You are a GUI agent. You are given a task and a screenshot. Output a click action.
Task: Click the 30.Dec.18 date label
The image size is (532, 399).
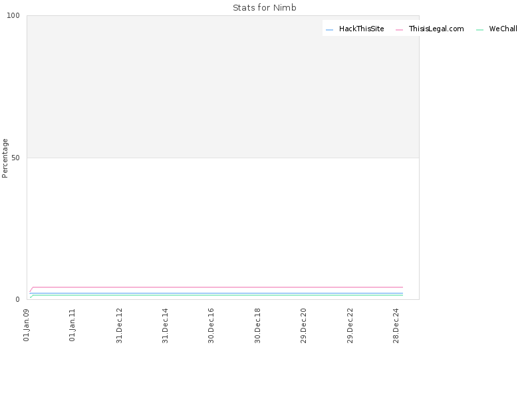[x=257, y=326]
